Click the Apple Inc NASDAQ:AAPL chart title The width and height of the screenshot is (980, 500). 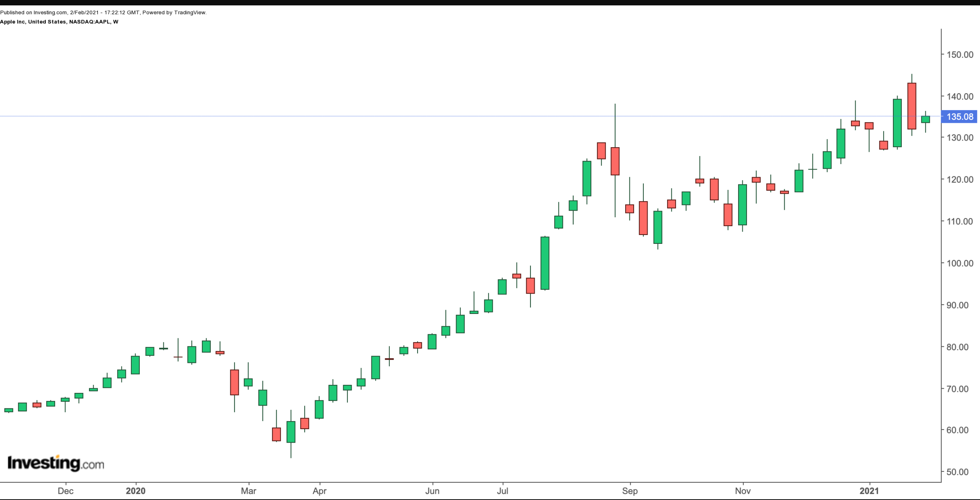59,22
